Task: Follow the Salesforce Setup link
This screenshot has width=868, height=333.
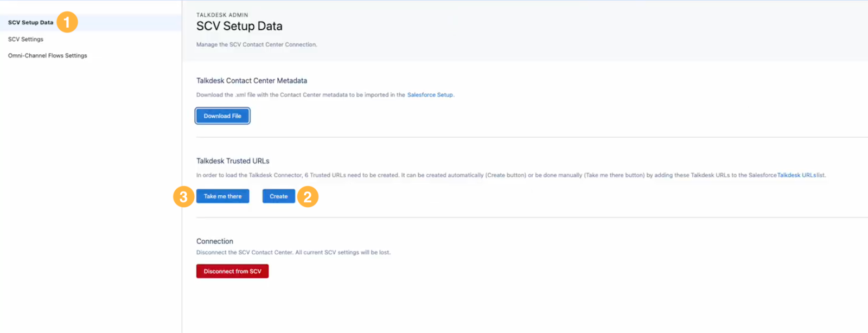Action: (x=430, y=95)
